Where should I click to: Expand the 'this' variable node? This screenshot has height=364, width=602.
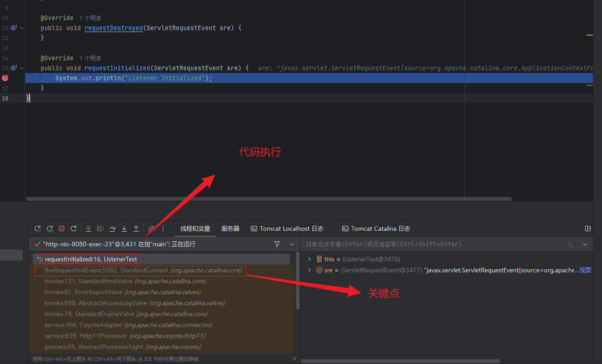point(309,259)
